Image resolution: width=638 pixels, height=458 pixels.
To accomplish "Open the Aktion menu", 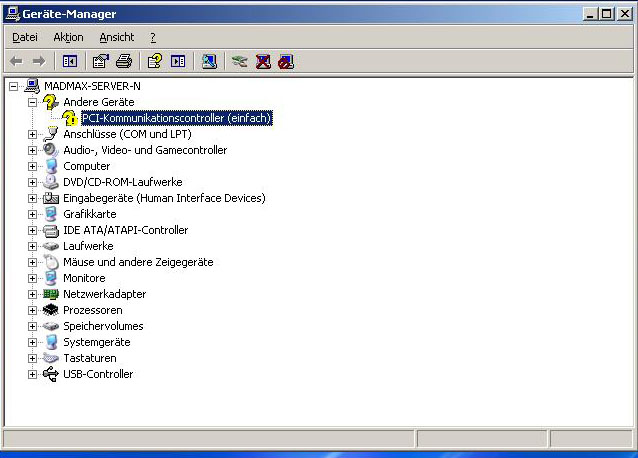I will pos(68,37).
